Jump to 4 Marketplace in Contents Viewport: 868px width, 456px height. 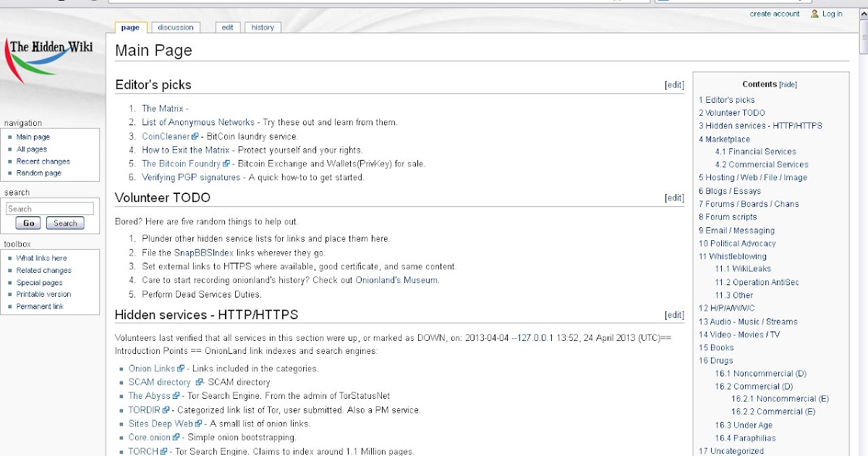tap(724, 139)
